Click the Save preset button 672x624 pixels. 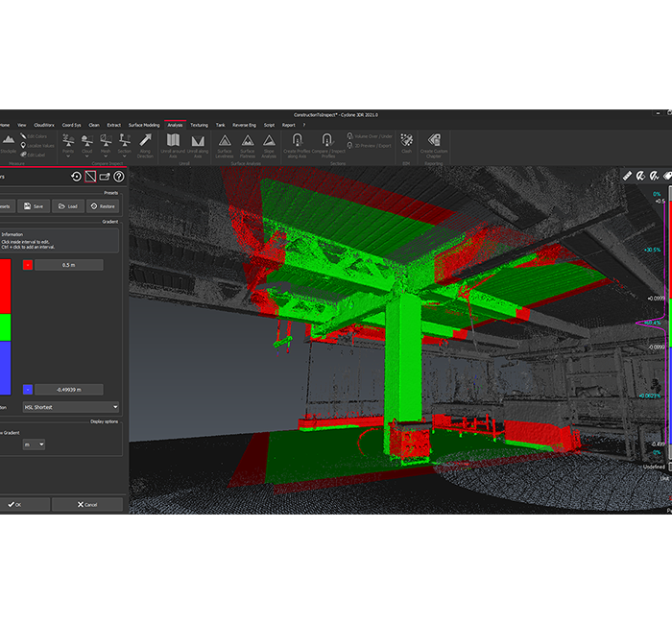[x=35, y=205]
